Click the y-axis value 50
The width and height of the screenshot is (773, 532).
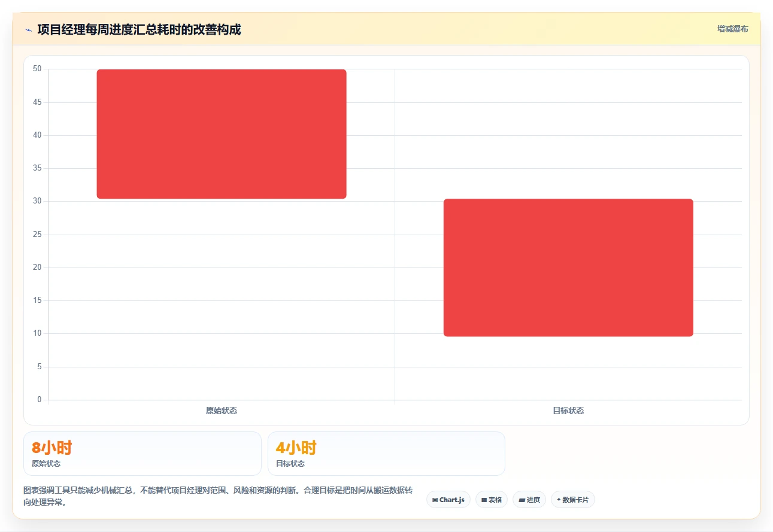click(x=37, y=69)
